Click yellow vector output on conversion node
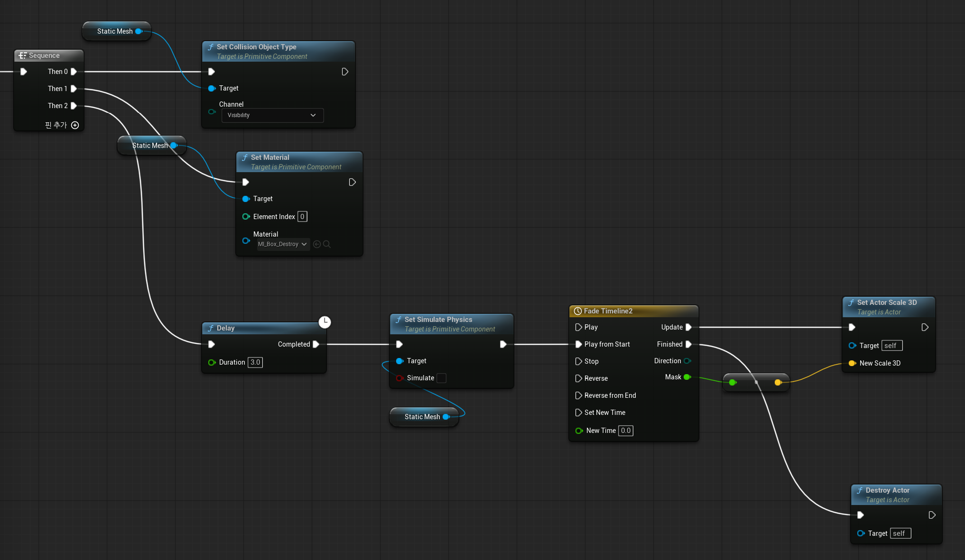965x560 pixels. (778, 382)
